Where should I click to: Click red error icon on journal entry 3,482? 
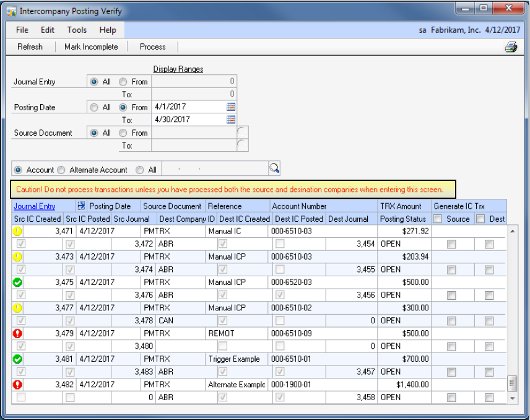point(18,385)
